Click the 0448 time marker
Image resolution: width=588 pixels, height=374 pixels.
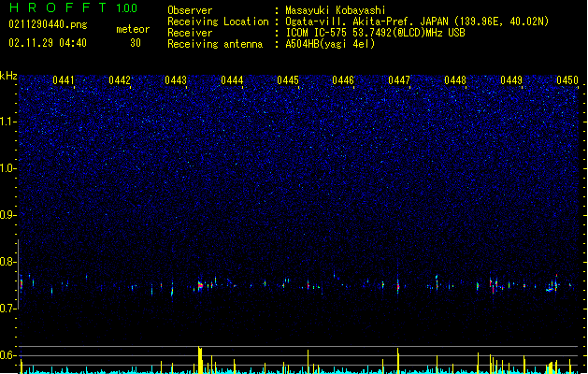[455, 80]
